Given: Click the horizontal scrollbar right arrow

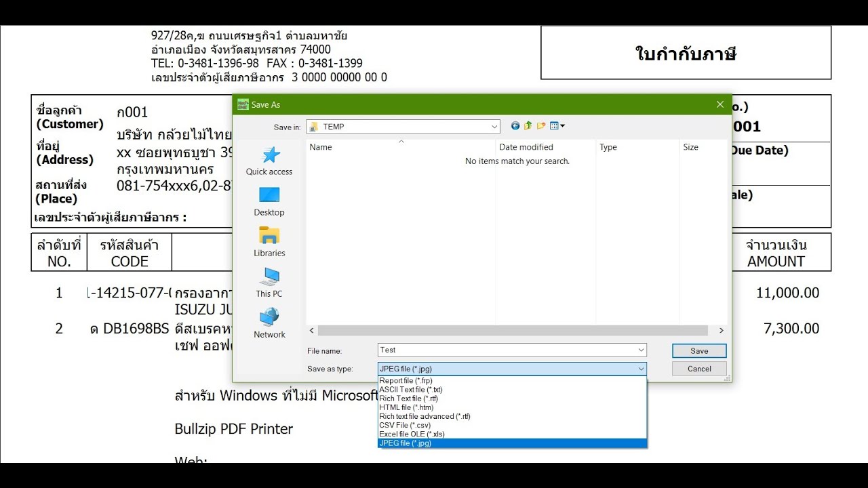Looking at the screenshot, I should (721, 331).
